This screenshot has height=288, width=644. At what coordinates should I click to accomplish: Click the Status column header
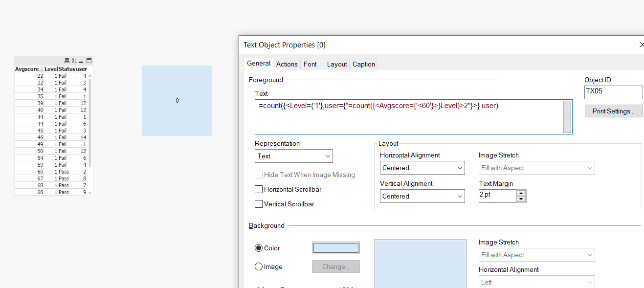(67, 69)
